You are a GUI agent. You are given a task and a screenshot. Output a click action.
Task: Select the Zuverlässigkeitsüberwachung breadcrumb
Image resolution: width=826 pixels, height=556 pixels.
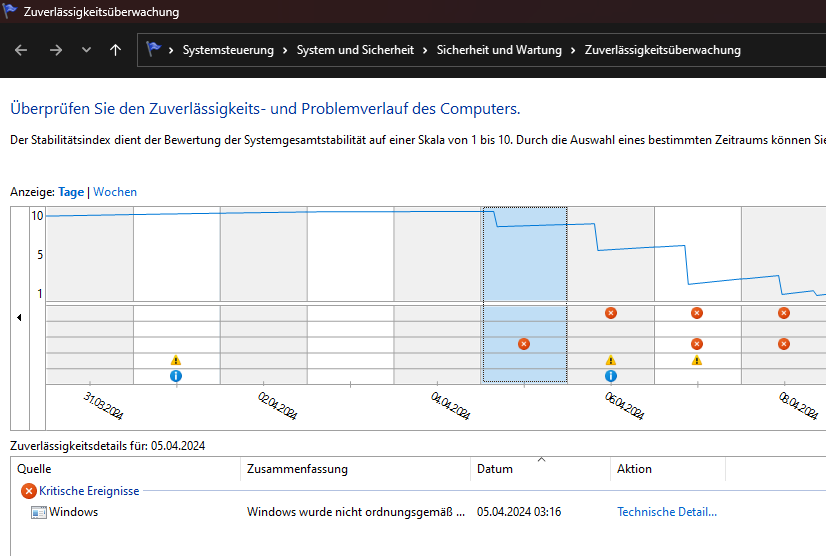[663, 50]
